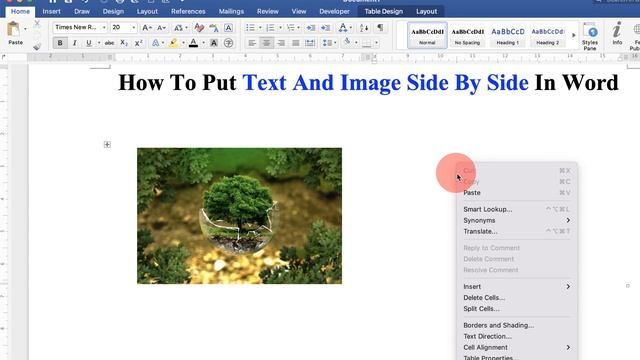
Task: Open the font size dropdown
Action: [133, 27]
